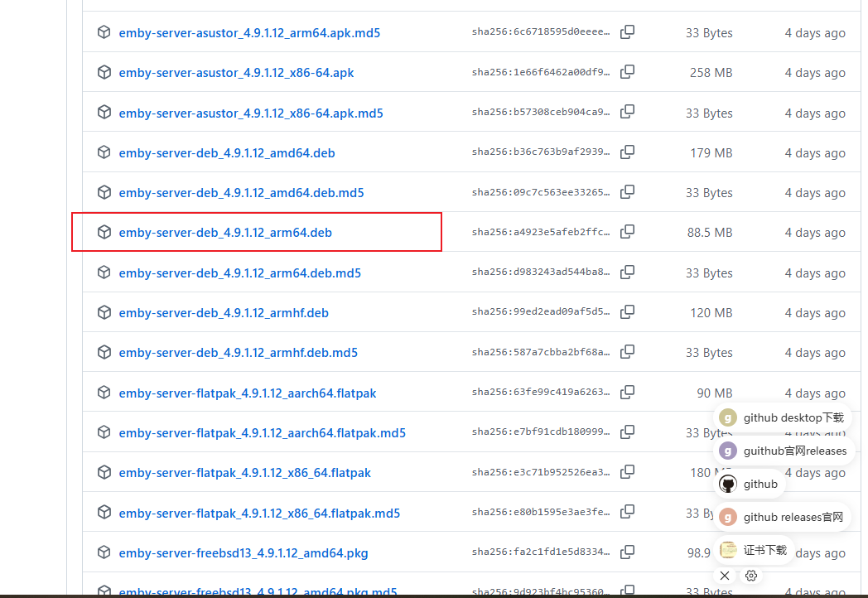
Task: Copy SHA256 of asustor arm64.apk.md5
Action: coord(628,32)
